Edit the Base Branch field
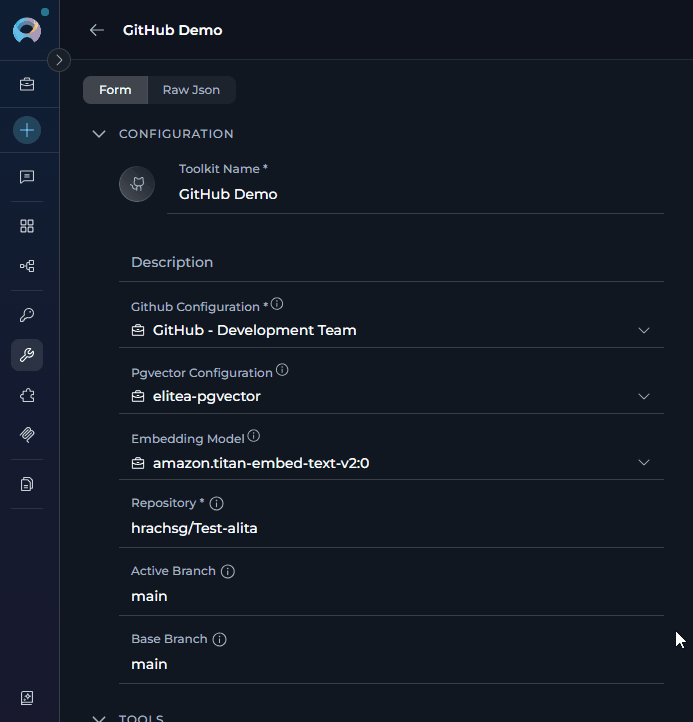Screen dimensions: 693x722 point(391,664)
